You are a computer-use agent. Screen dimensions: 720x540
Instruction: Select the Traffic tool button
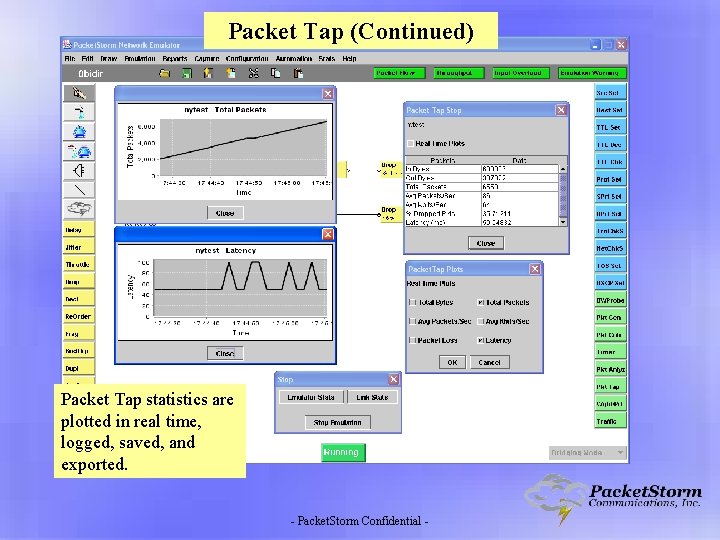610,421
